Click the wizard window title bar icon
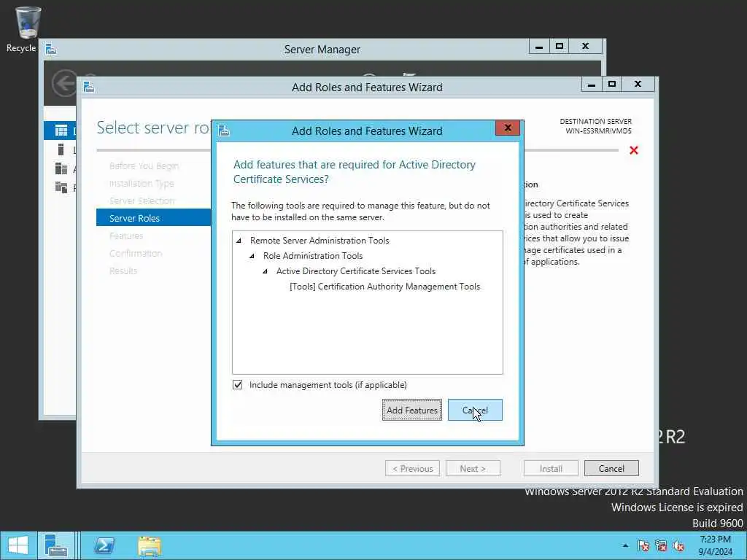The image size is (747, 560). pyautogui.click(x=88, y=87)
